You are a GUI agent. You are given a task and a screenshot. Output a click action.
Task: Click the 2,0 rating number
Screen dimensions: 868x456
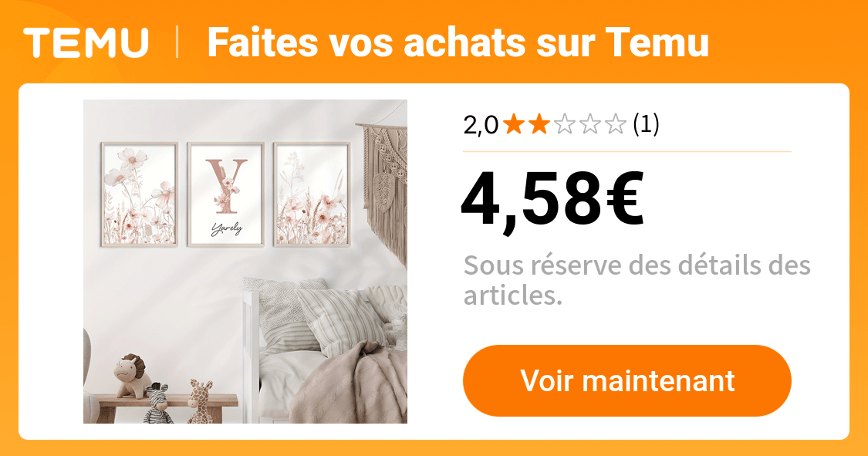[481, 125]
